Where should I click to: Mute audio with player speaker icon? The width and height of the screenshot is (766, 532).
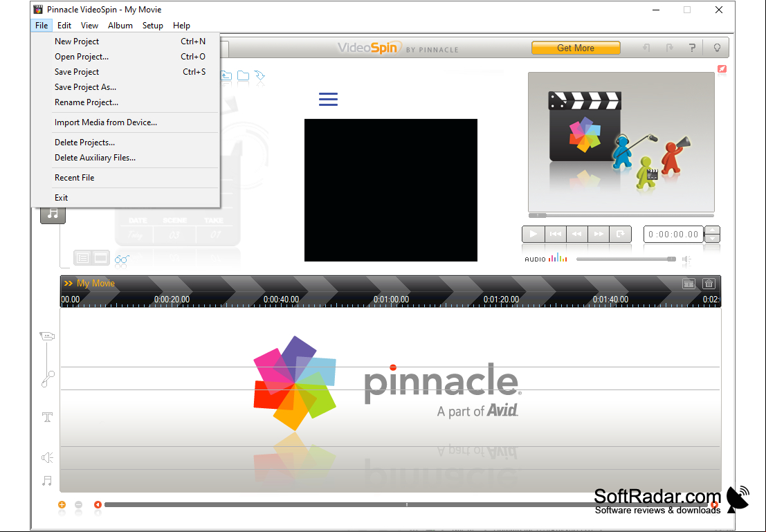click(x=686, y=259)
